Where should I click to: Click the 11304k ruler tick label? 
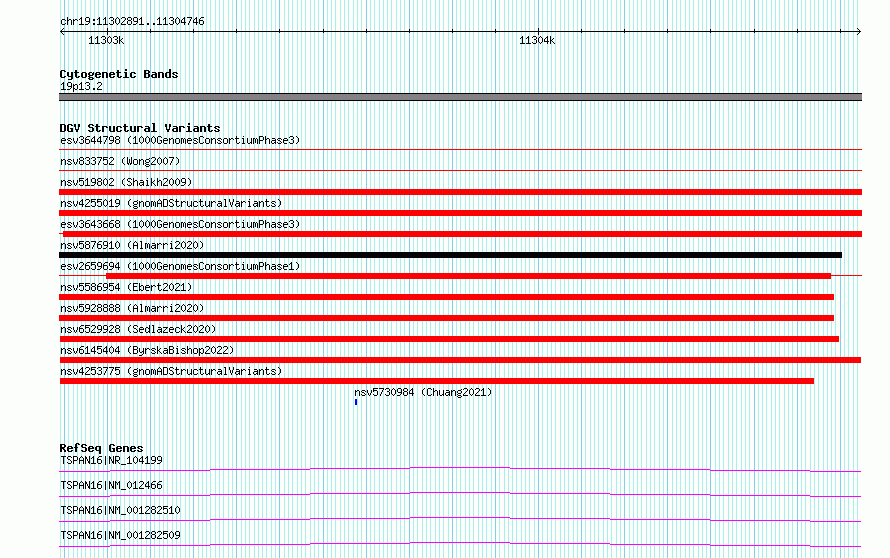tap(537, 40)
